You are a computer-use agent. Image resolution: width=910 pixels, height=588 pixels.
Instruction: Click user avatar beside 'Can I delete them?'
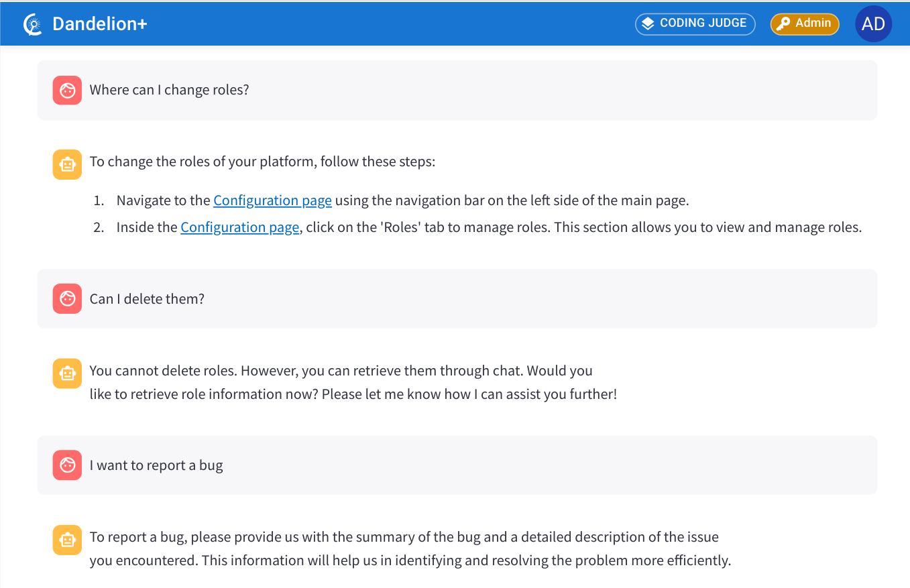coord(67,299)
